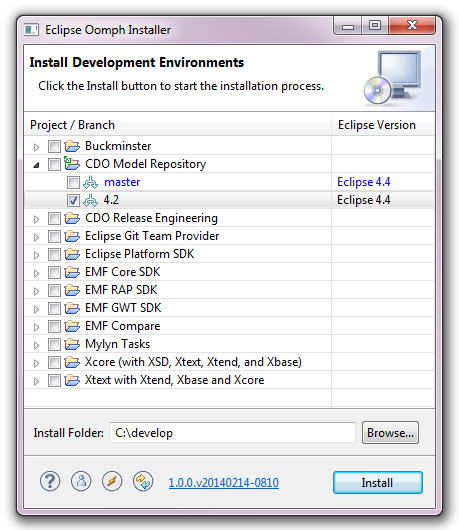Screen dimensions: 459x530
Task: Open the help question mark icon
Action: pyautogui.click(x=50, y=481)
